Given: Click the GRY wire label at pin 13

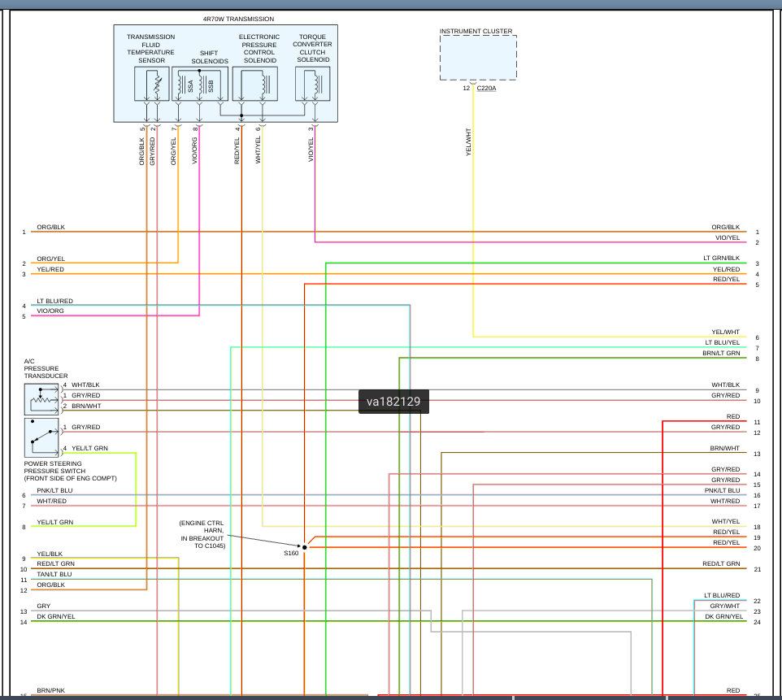Looking at the screenshot, I should pyautogui.click(x=43, y=606).
